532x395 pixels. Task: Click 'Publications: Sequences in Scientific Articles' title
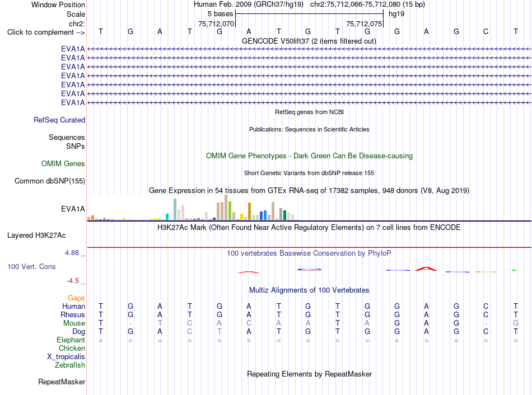pyautogui.click(x=309, y=129)
